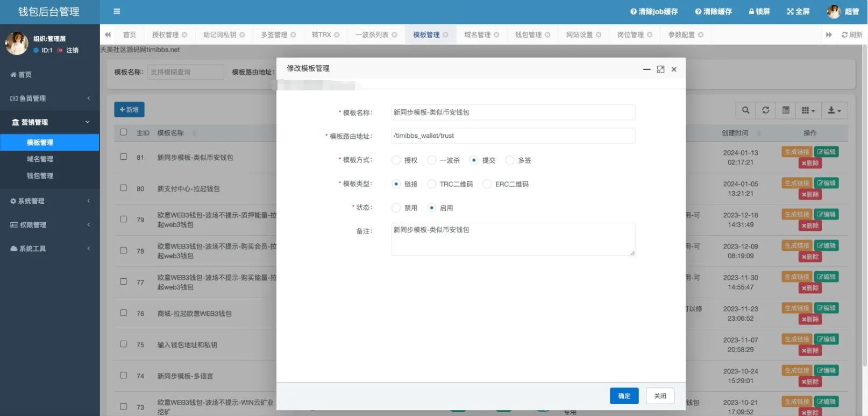The image size is (868, 416).
Task: Click the 模板路由地址 input field
Action: tap(513, 136)
